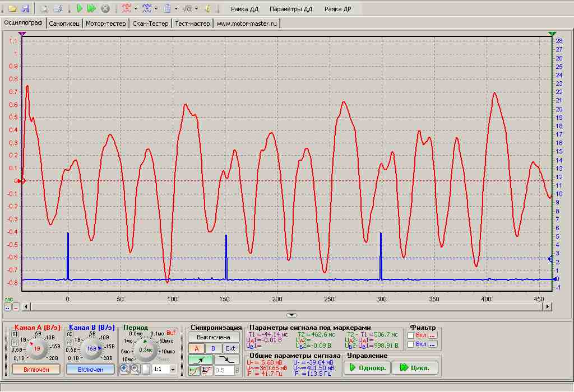
Task: Toggle Канал A Включен button
Action: point(36,370)
